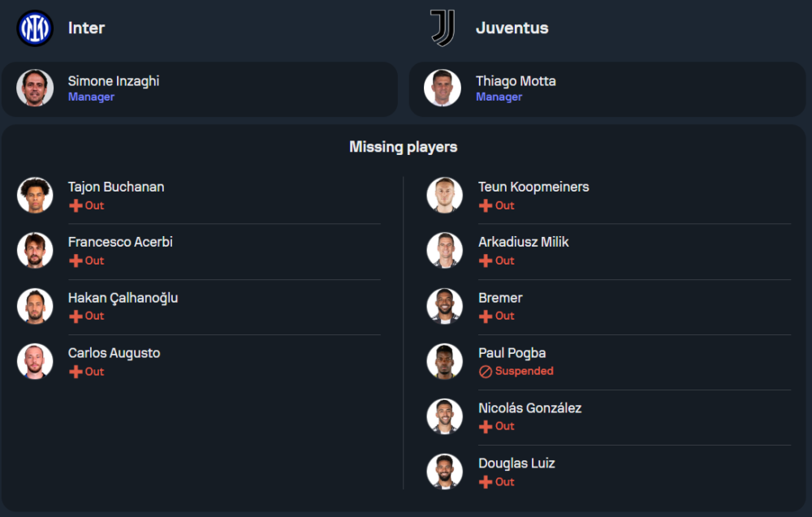The image size is (812, 517).
Task: Click the Thiago Motta name text
Action: click(x=516, y=81)
